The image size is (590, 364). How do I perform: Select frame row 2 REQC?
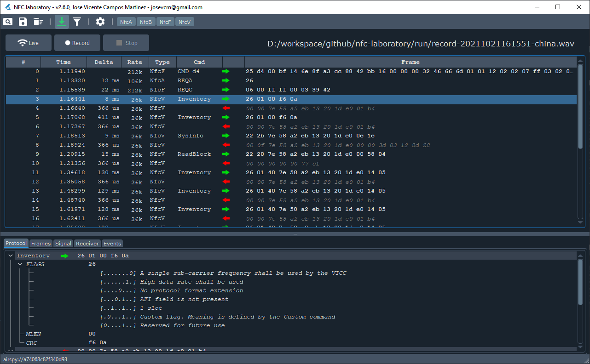[291, 90]
